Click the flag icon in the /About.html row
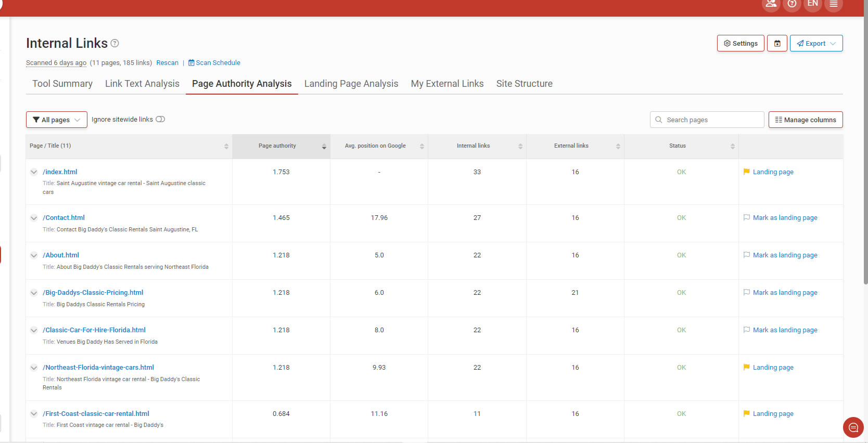Screen dimensions: 868x443 tap(747, 255)
